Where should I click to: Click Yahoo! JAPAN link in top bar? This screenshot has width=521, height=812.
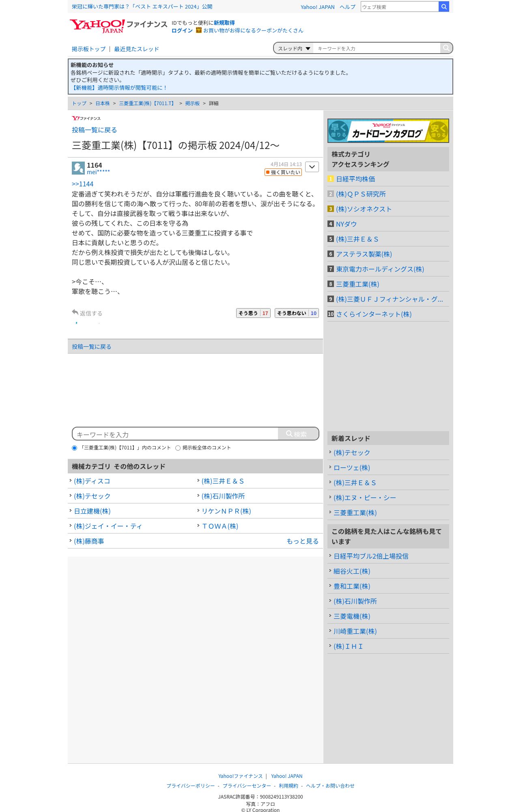coord(317,7)
